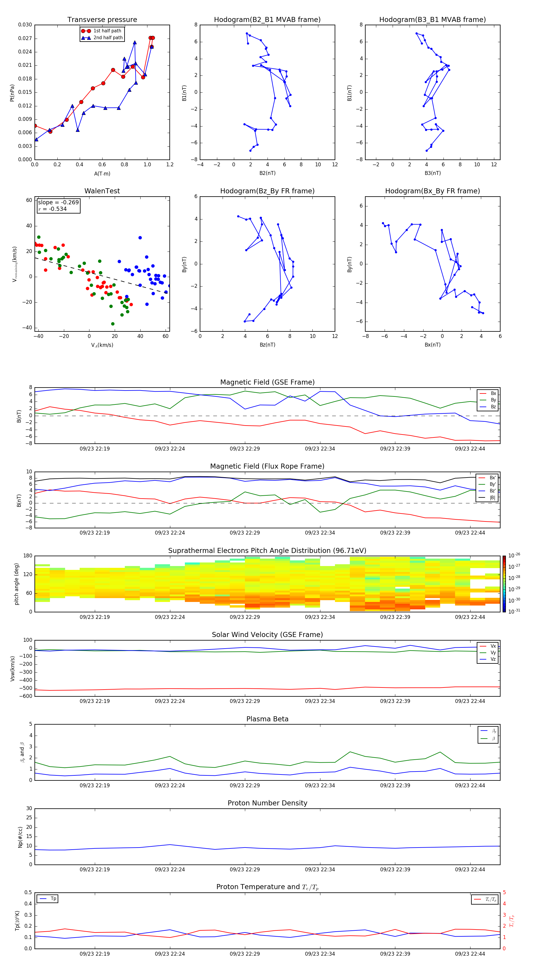
Task: Click the "Plasma Beta" plot title
Action: tap(267, 719)
